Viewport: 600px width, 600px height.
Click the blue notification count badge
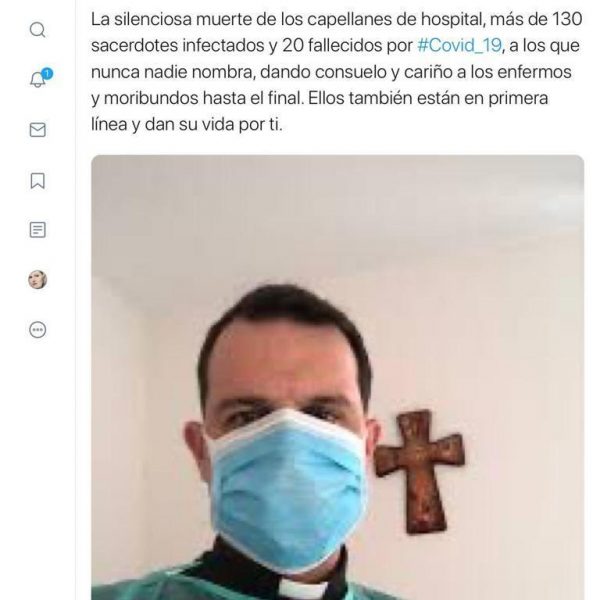coord(47,73)
